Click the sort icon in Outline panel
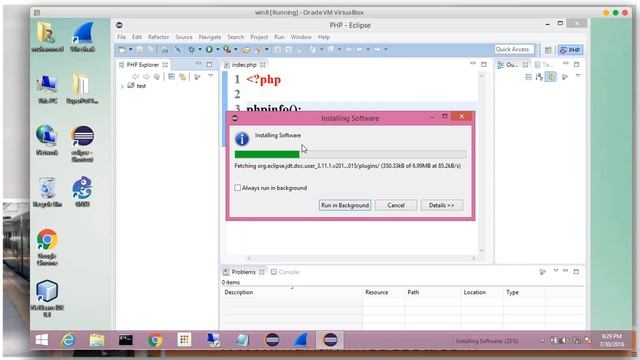The width and height of the screenshot is (640, 360). coord(539,77)
